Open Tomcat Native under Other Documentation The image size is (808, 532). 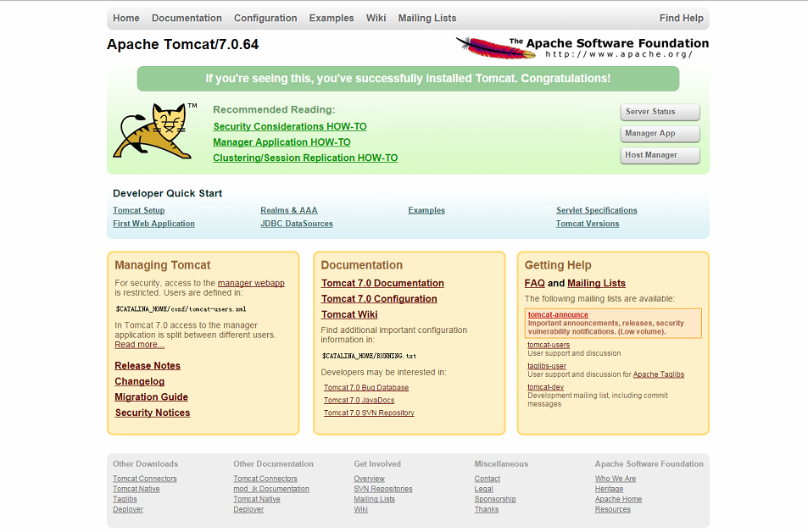(x=257, y=499)
